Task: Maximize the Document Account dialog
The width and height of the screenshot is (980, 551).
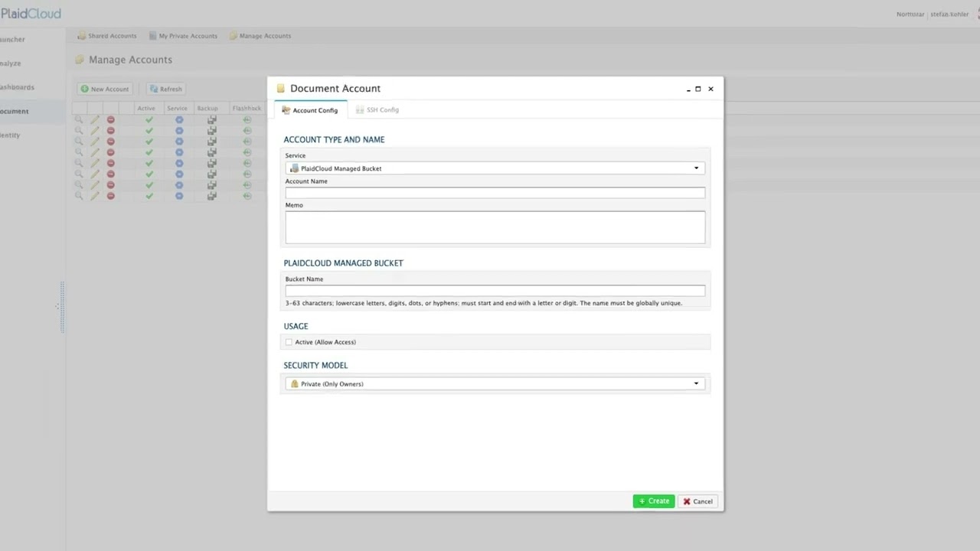Action: click(x=698, y=89)
